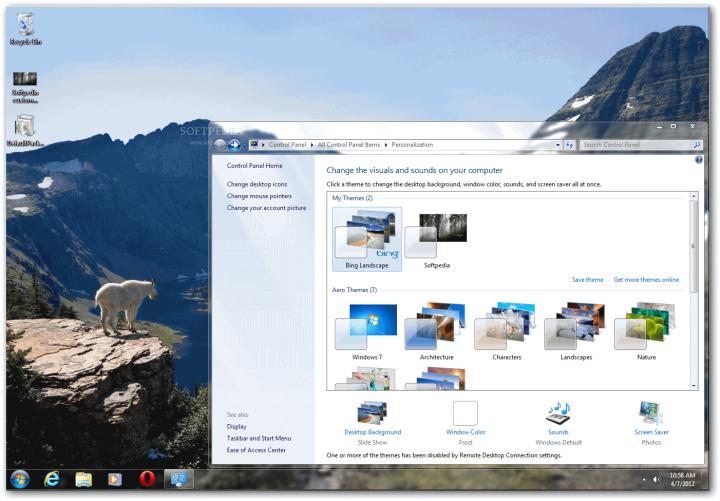Open Windows Media Player taskbar icon
Screen dimensions: 720x501
115,479
